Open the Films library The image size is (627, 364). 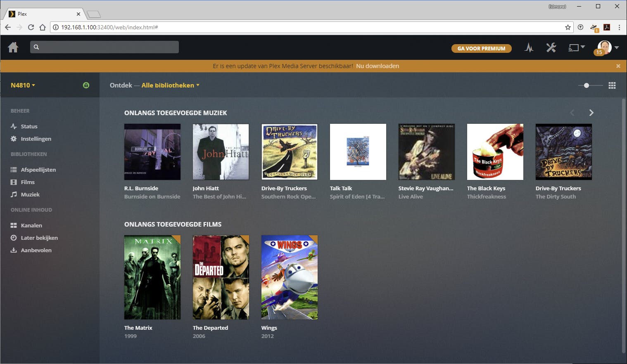[x=28, y=182]
